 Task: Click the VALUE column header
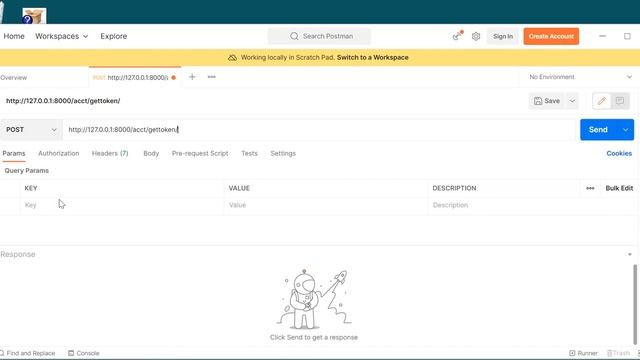point(239,188)
